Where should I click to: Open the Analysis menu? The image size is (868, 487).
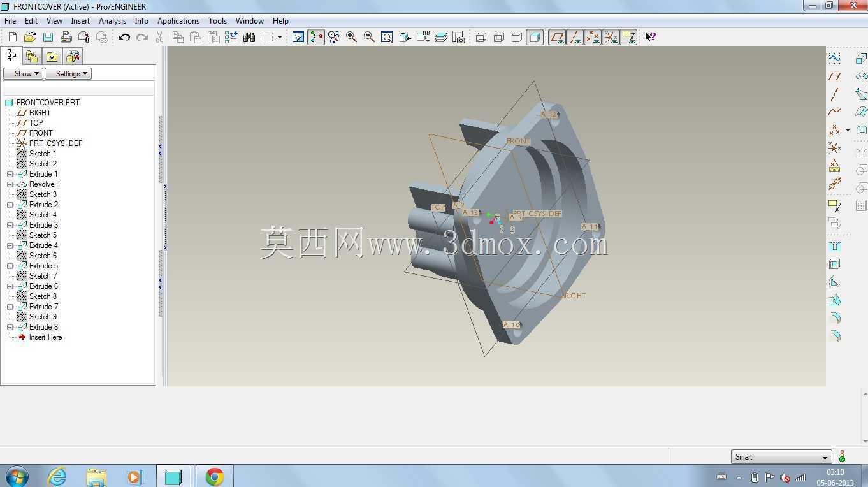(112, 21)
